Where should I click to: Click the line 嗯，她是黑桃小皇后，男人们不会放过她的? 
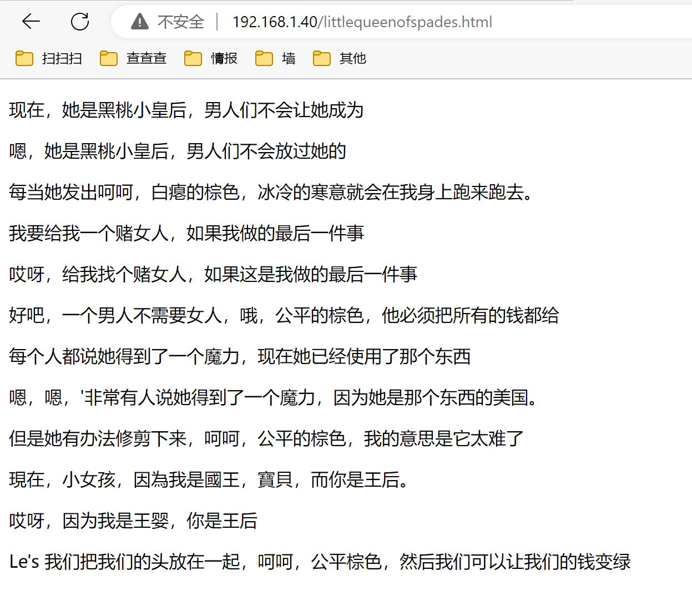point(178,151)
